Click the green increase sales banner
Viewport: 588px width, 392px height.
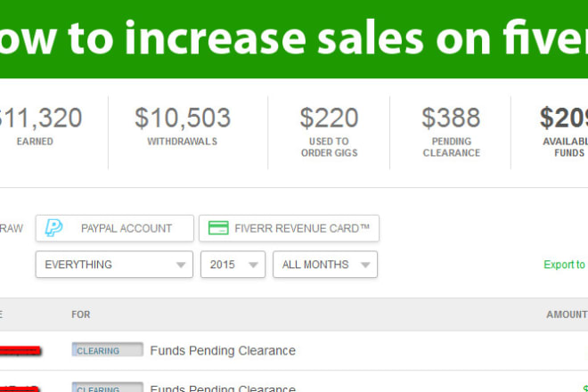pyautogui.click(x=294, y=39)
